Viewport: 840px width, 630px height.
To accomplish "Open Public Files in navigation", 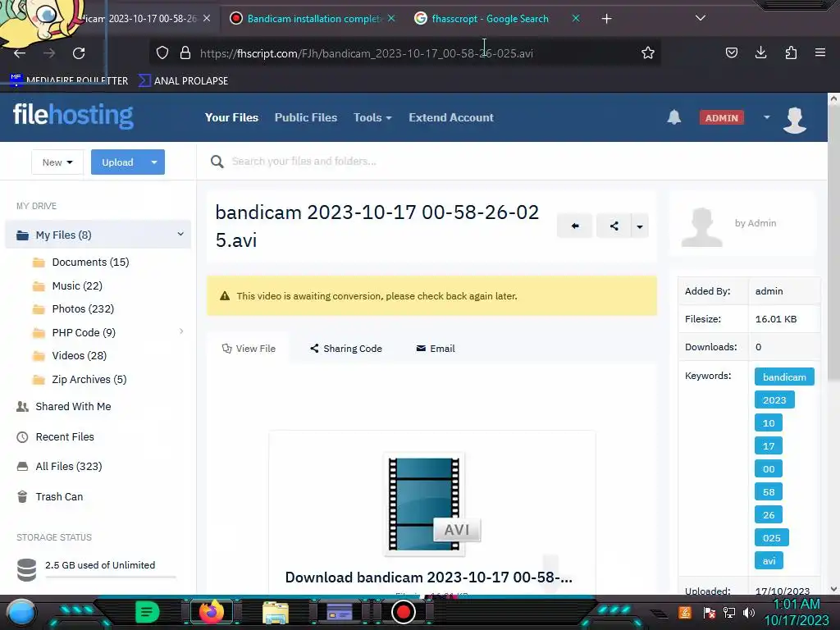I will (x=306, y=117).
